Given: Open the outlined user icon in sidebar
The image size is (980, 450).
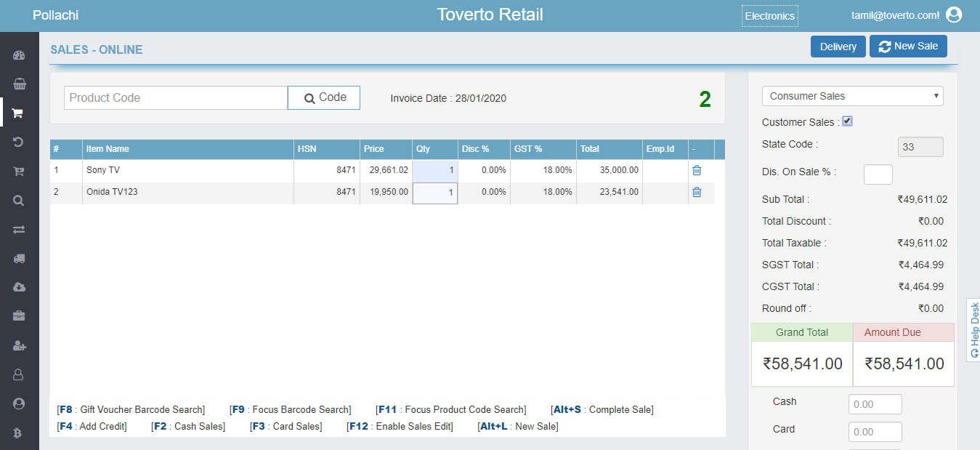Looking at the screenshot, I should (x=19, y=374).
